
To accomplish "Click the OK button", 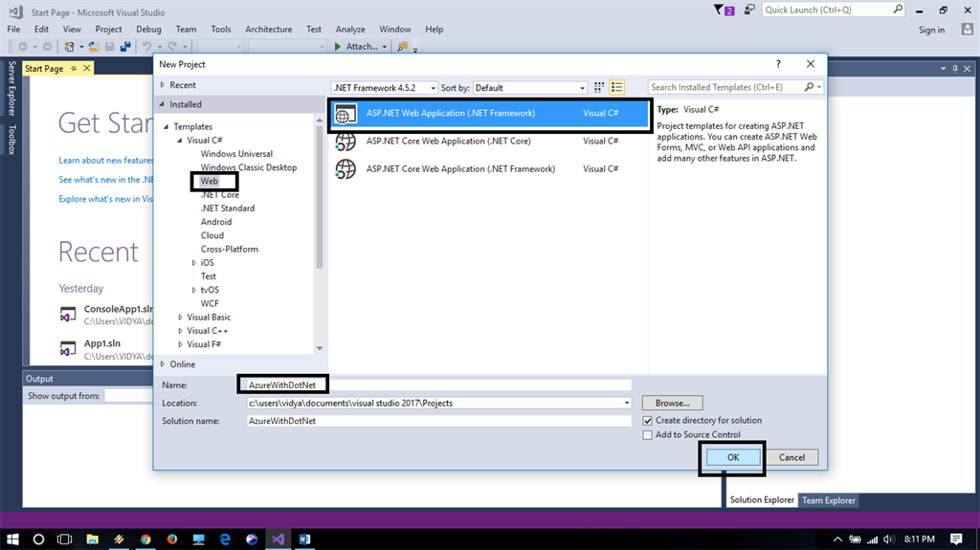I will (x=733, y=457).
